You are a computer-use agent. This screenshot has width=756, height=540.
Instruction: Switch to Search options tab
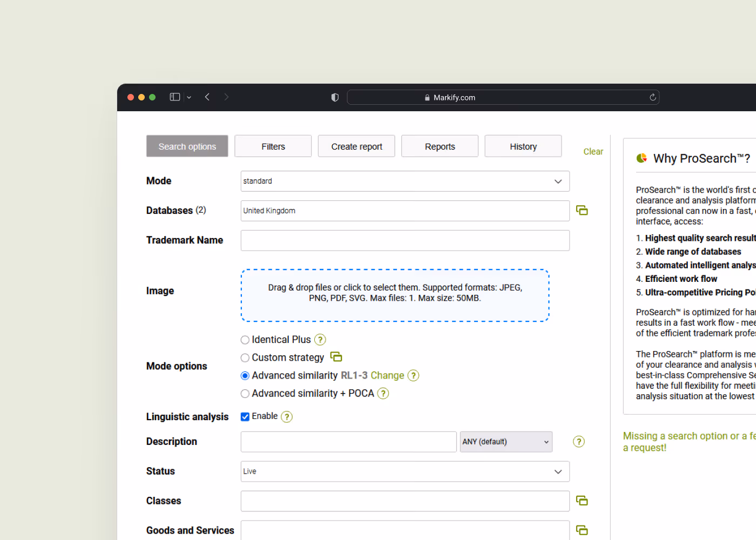(187, 146)
